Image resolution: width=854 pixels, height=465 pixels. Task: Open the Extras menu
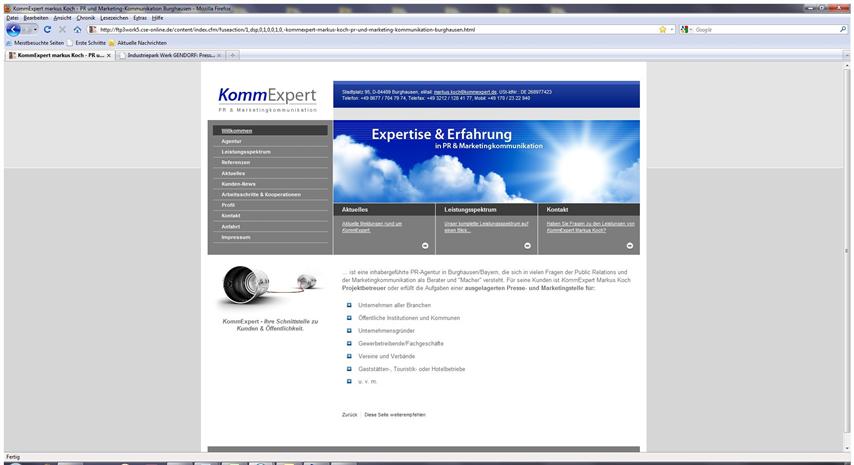click(x=140, y=18)
